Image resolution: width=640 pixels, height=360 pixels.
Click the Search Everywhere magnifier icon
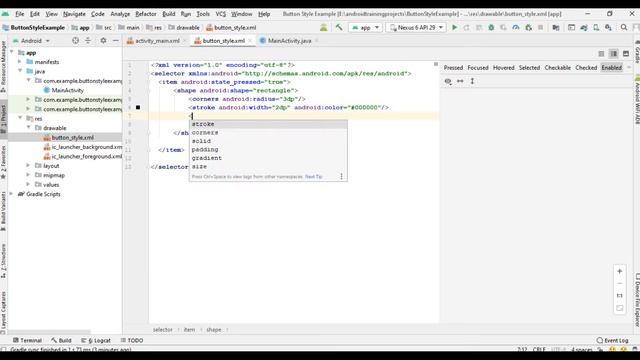624,27
